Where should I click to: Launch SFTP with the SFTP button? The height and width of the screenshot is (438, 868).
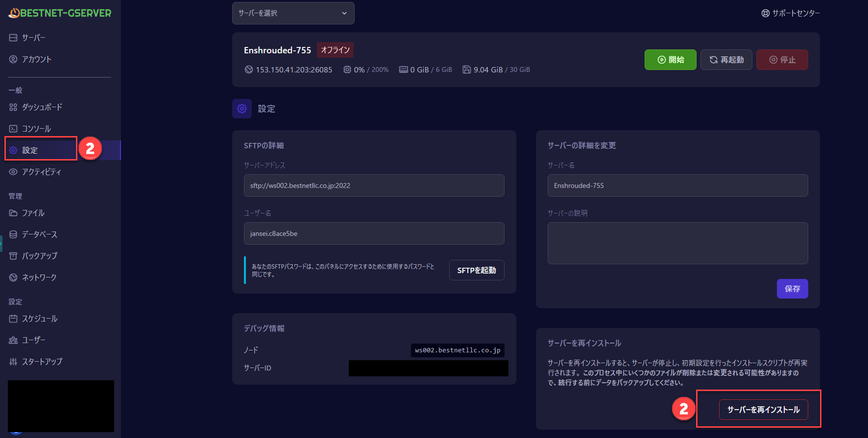[476, 270]
